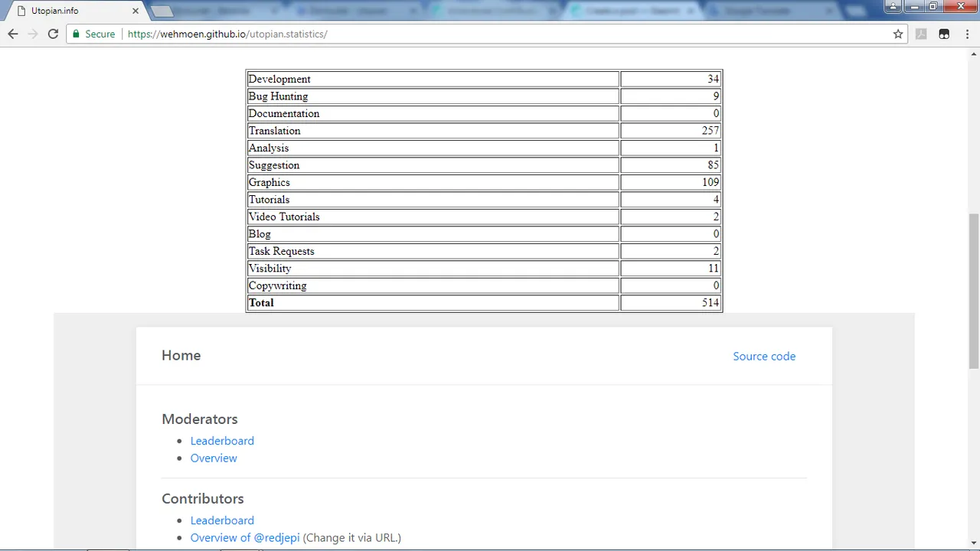This screenshot has width=980, height=551.
Task: Click the Home heading
Action: point(181,355)
